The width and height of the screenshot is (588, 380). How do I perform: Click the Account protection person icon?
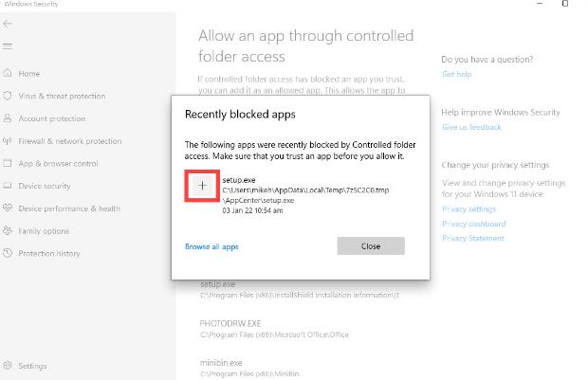[9, 118]
